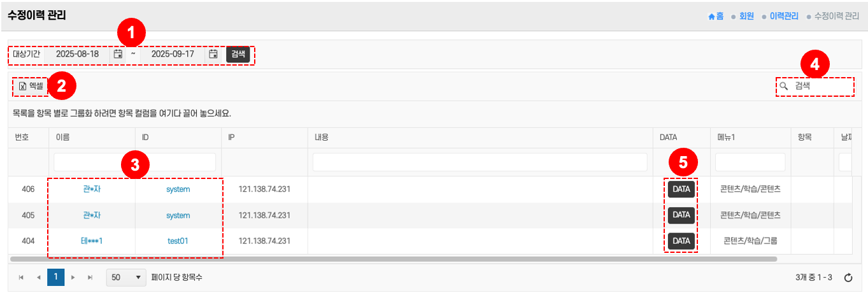
Task: Select the 회원 breadcrumb item
Action: point(745,17)
